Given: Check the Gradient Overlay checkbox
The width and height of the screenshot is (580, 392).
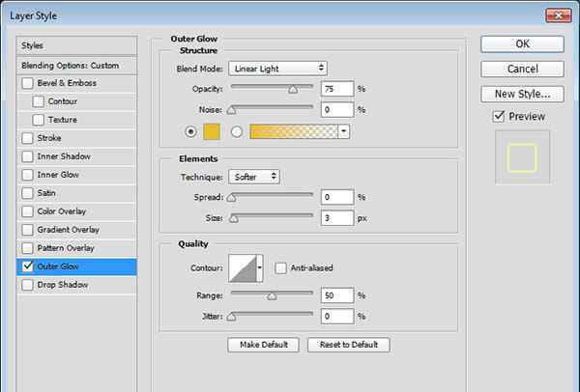Looking at the screenshot, I should pos(27,230).
